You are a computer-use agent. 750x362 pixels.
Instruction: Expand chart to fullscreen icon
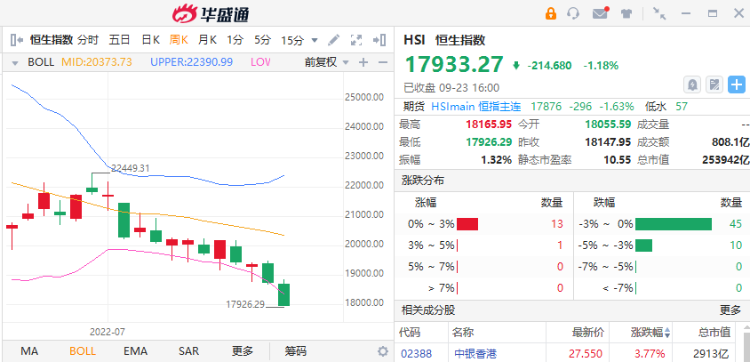coord(356,40)
